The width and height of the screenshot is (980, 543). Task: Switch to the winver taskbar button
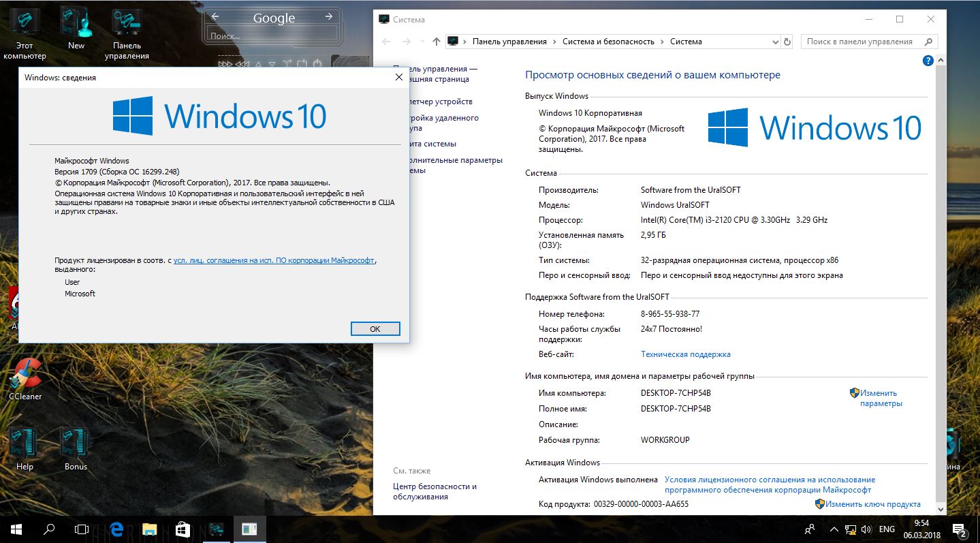click(249, 529)
